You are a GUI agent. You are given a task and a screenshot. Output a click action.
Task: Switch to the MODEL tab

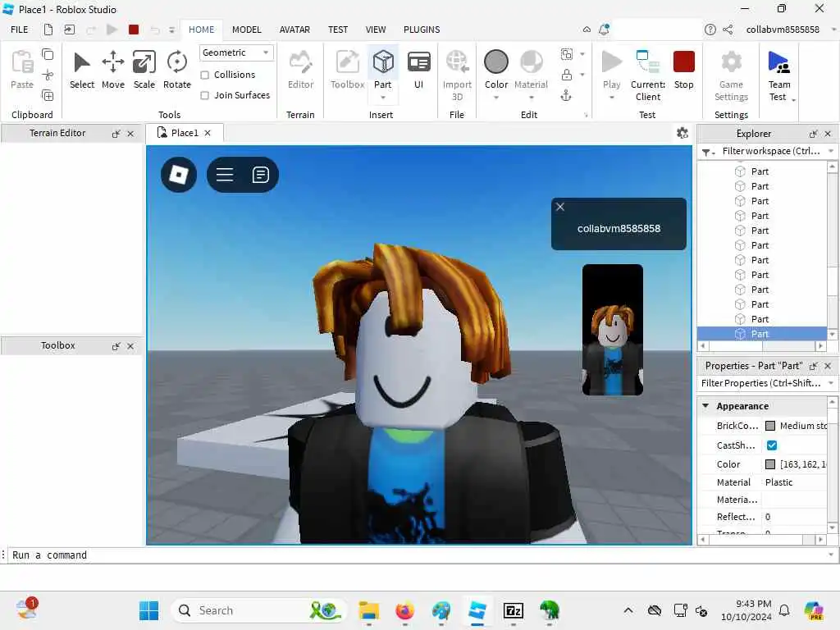(246, 30)
